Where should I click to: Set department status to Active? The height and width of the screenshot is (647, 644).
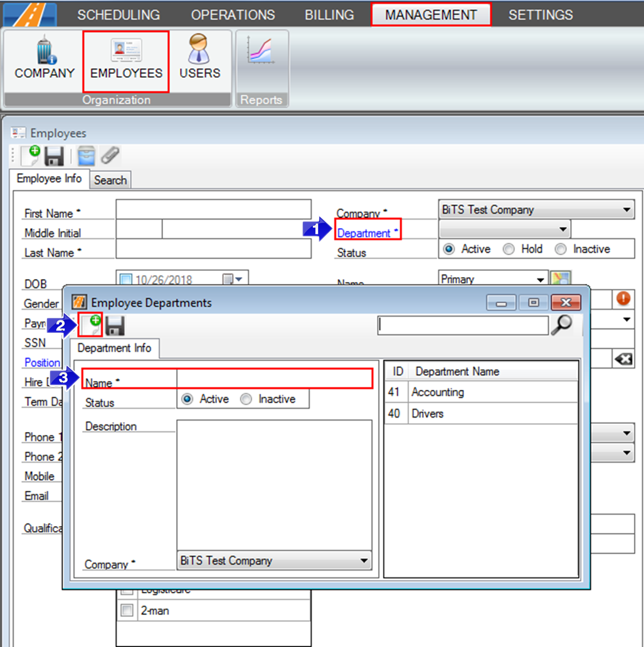[x=187, y=399]
